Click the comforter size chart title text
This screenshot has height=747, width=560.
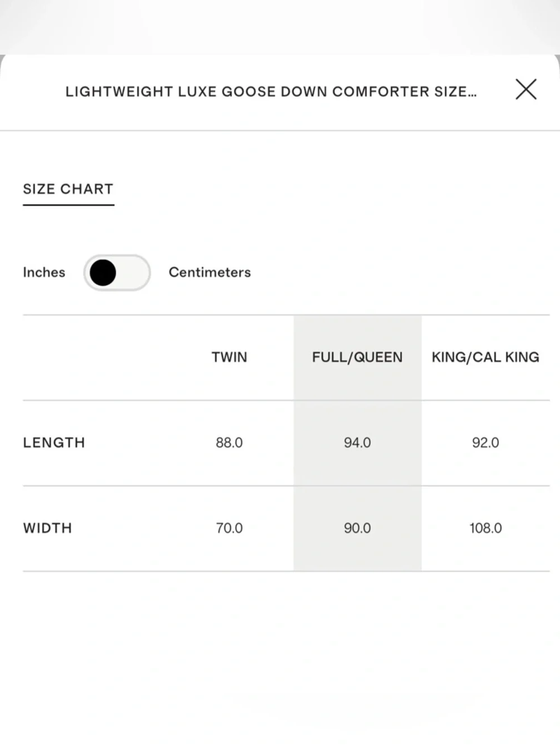[x=271, y=92]
